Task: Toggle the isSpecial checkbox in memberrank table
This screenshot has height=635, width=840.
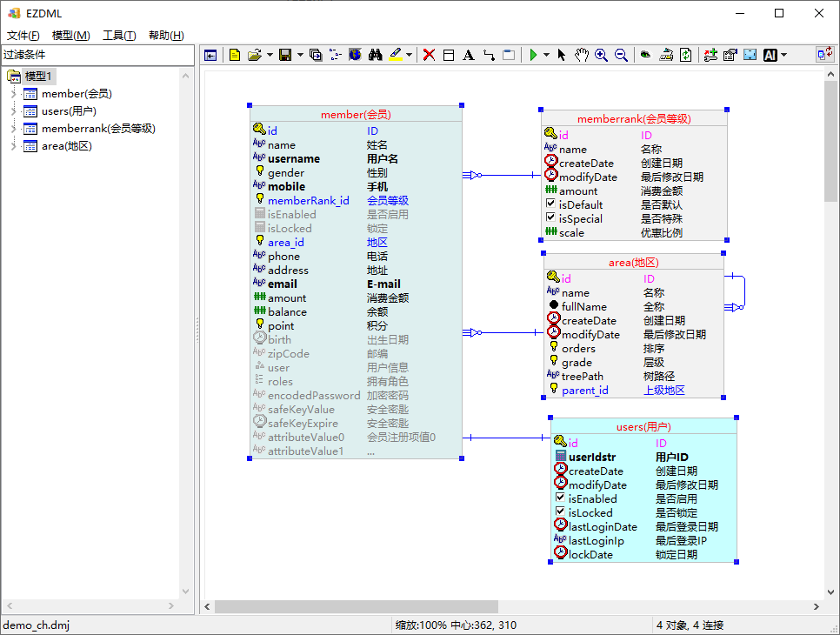Action: pos(550,218)
